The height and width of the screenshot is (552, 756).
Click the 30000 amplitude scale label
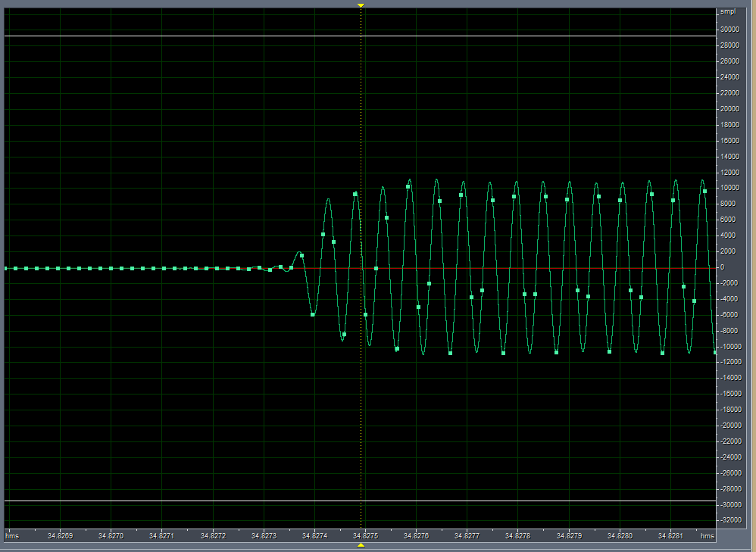point(729,30)
